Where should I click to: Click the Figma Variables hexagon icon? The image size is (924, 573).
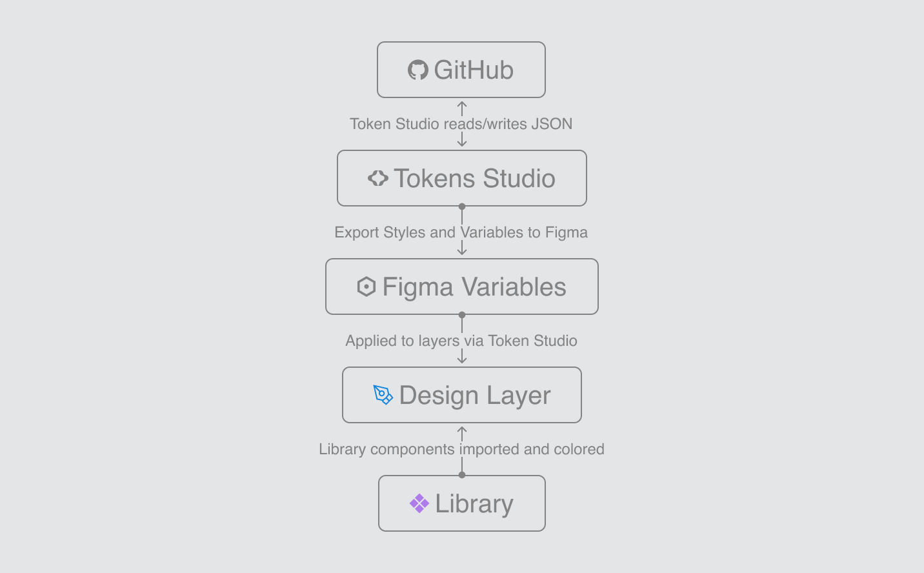tap(367, 286)
